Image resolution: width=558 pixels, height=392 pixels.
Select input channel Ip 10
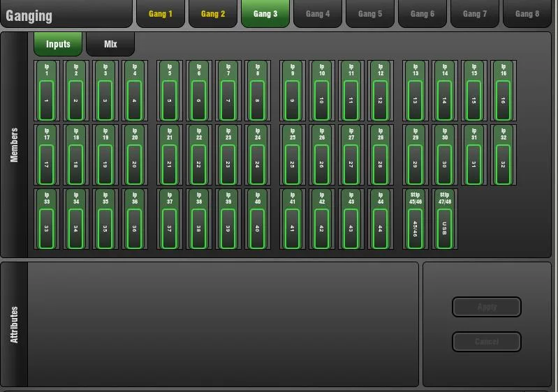click(x=322, y=91)
